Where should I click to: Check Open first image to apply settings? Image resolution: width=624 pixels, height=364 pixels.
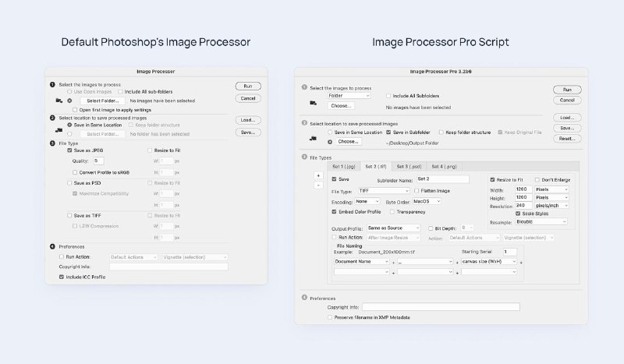(x=75, y=110)
